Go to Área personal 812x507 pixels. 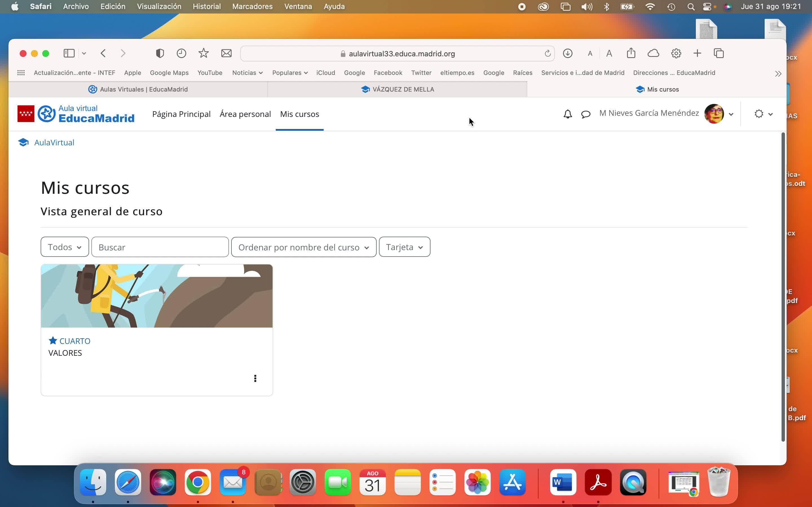tap(245, 114)
